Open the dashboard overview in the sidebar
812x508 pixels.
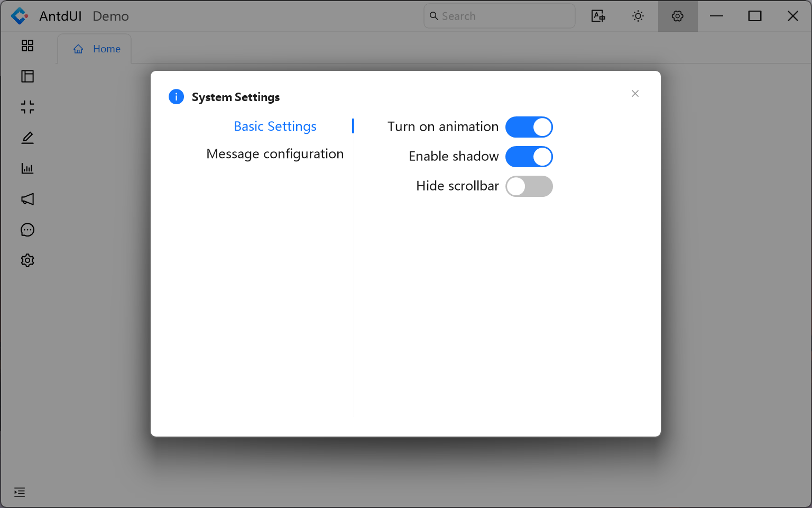pos(27,46)
